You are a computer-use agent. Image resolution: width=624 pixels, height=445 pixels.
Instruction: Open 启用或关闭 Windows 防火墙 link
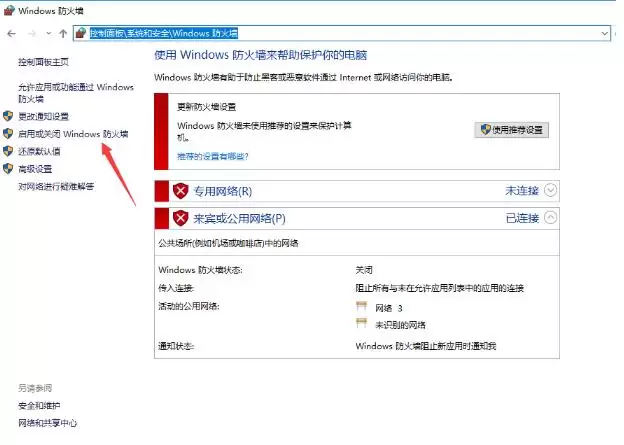pos(73,134)
